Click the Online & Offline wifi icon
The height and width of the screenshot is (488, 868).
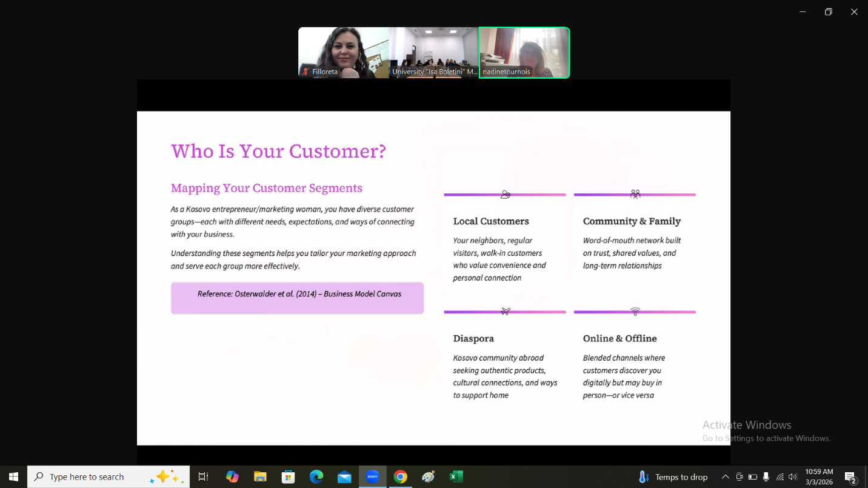point(635,312)
